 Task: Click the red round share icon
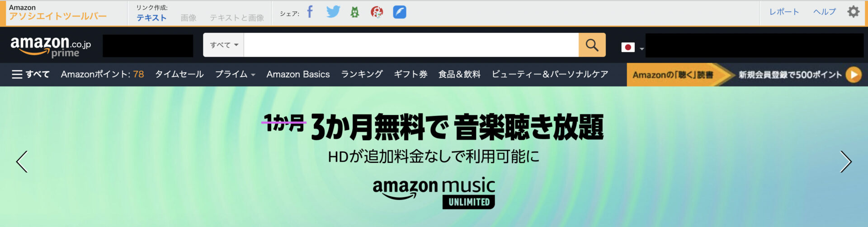[377, 12]
